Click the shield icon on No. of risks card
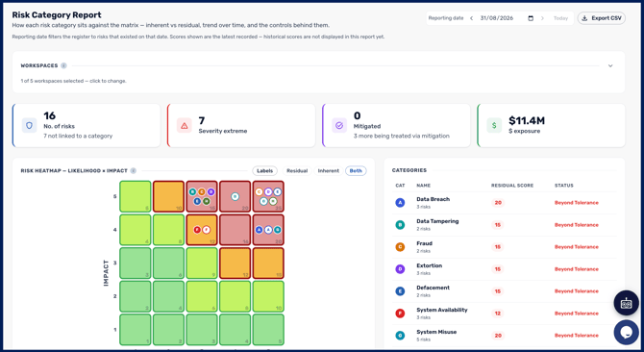The width and height of the screenshot is (644, 352). point(29,126)
